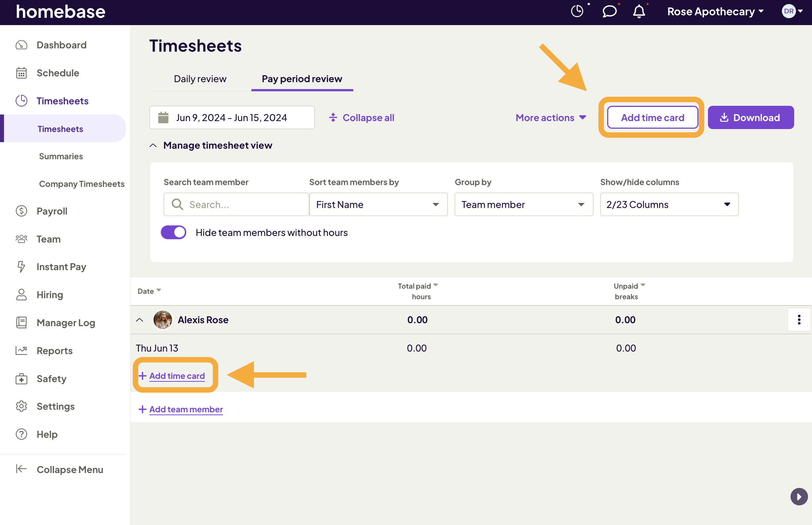Open Alexis Rose row three-dot menu
This screenshot has width=812, height=525.
point(799,320)
